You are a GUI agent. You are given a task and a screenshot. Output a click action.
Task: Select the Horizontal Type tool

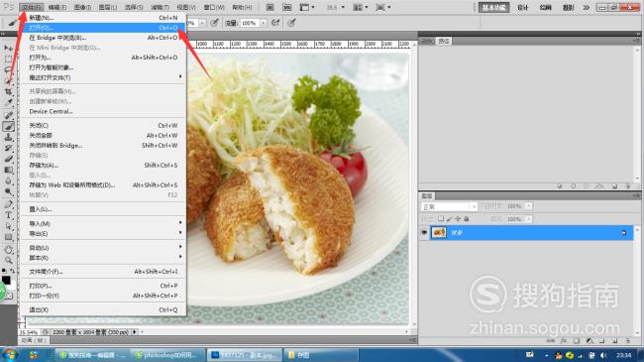click(x=8, y=215)
